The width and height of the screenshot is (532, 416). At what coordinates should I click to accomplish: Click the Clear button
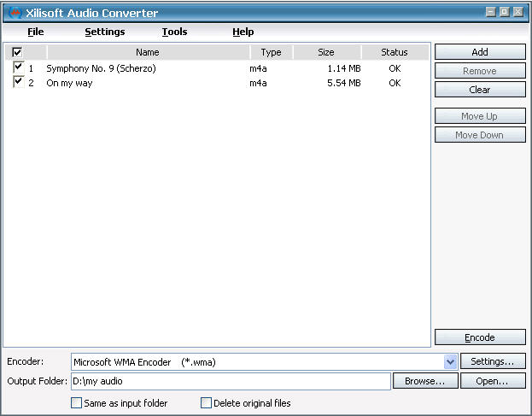click(x=480, y=90)
